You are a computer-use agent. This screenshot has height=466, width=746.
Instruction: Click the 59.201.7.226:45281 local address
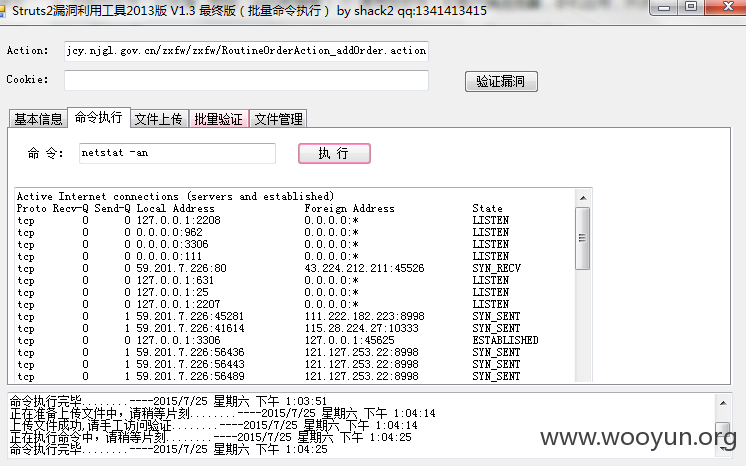click(x=190, y=316)
